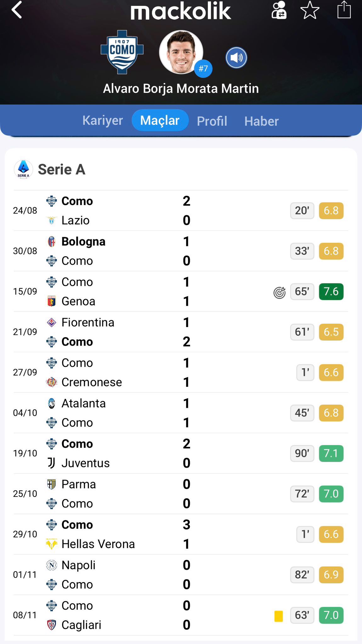Viewport: 362px width, 644px height.
Task: Open the Como 1907 club crest
Action: [122, 52]
